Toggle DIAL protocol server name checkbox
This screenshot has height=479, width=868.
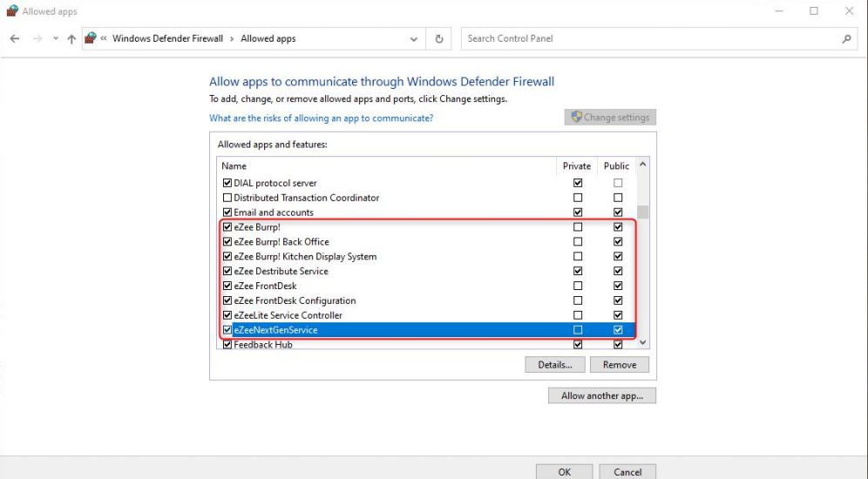pyautogui.click(x=227, y=183)
